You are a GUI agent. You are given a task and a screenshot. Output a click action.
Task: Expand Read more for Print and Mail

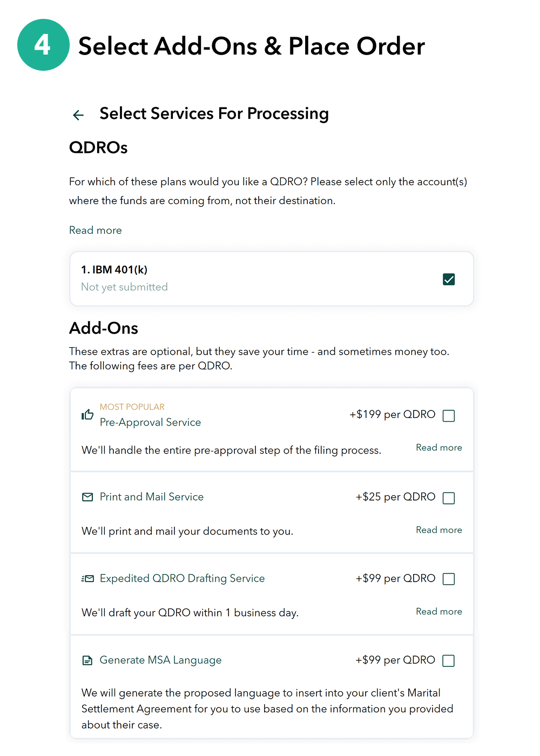438,530
